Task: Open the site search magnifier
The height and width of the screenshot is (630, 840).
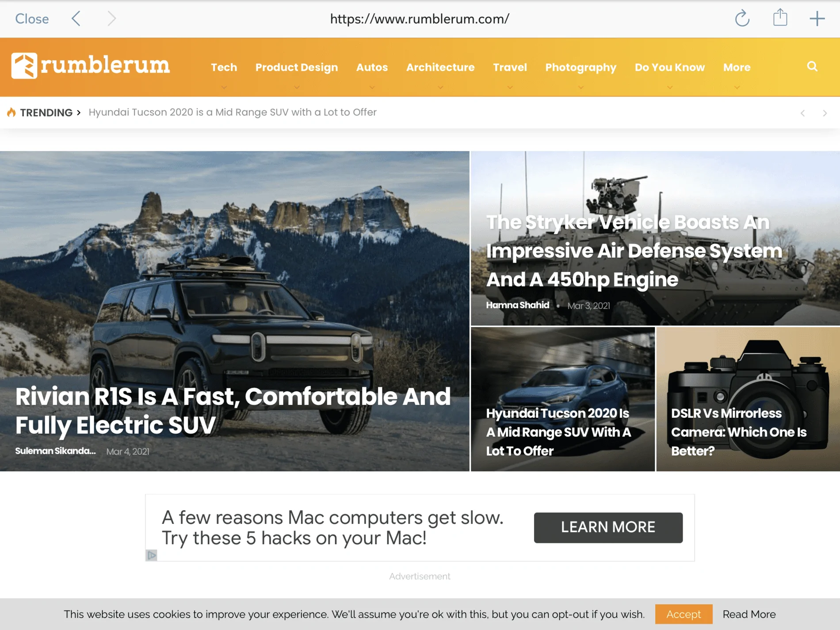Action: pos(812,66)
